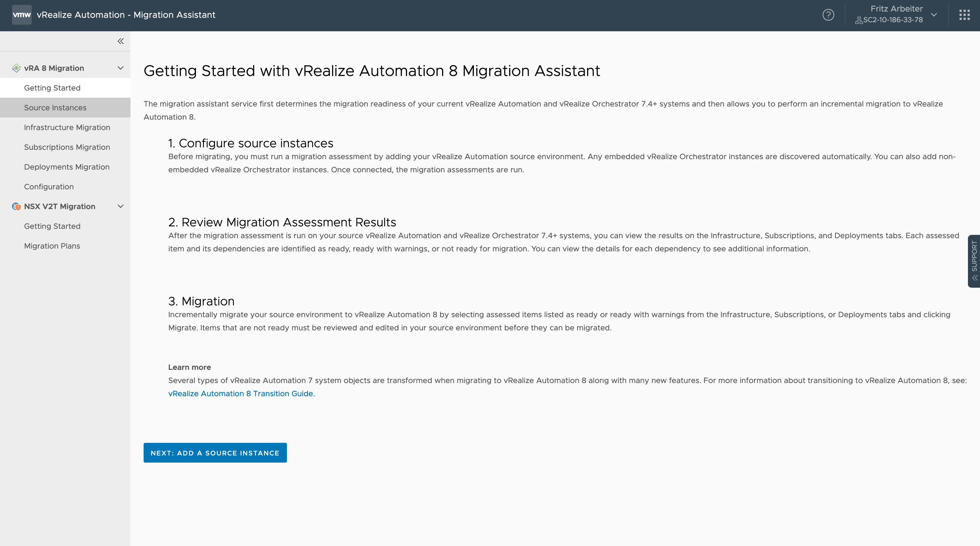Screen dimensions: 980x546
Task: Click the Getting Started link under vRA 8
Action: coord(52,88)
